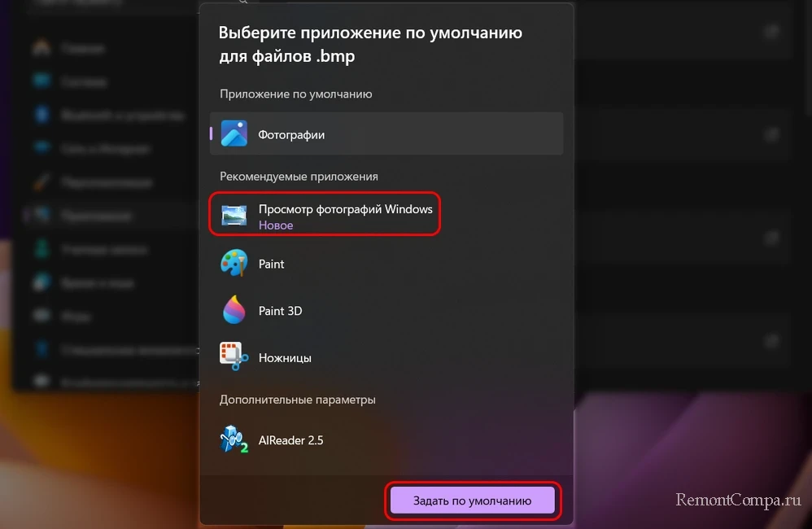The width and height of the screenshot is (812, 529).
Task: Click the Paint 3D droplet icon
Action: 234,310
